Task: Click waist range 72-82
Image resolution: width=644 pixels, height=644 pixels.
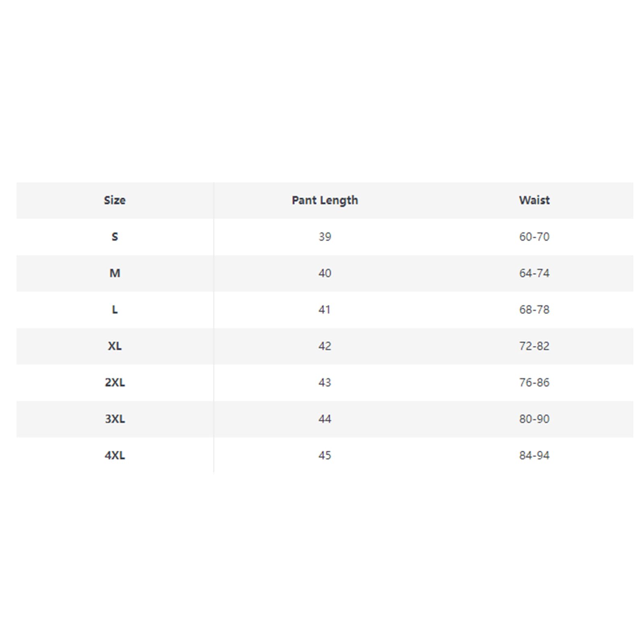Action: coord(534,346)
